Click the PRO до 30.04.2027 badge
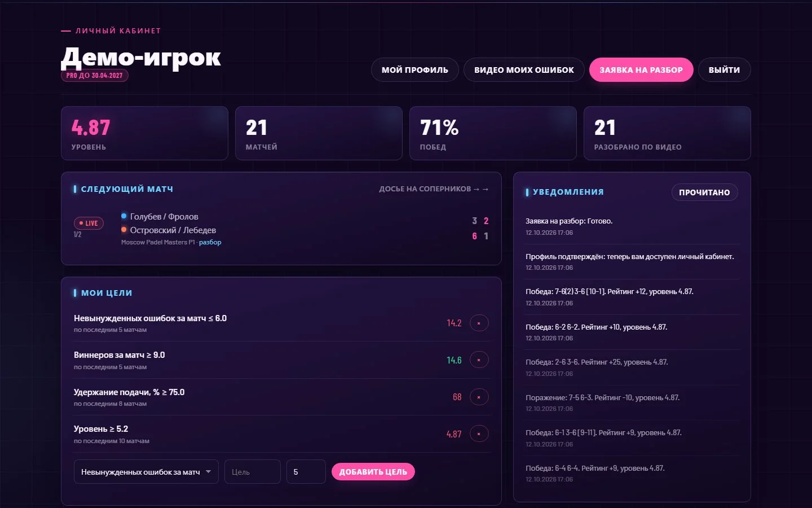The image size is (812, 508). [95, 75]
